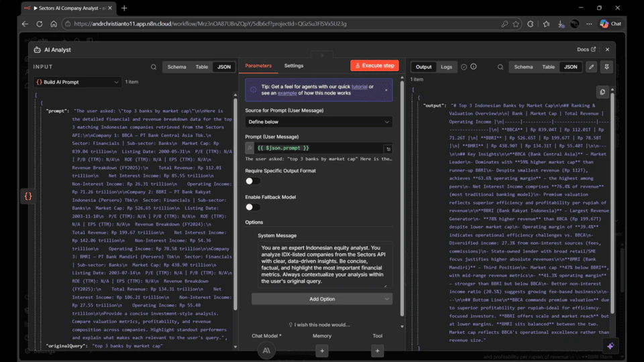
Task: Open the Parameters tab
Action: click(258, 66)
